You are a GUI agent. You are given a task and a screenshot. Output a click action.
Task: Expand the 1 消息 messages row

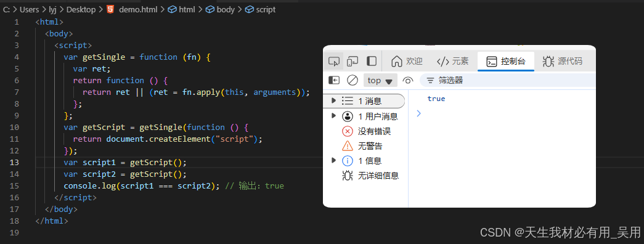click(364, 100)
